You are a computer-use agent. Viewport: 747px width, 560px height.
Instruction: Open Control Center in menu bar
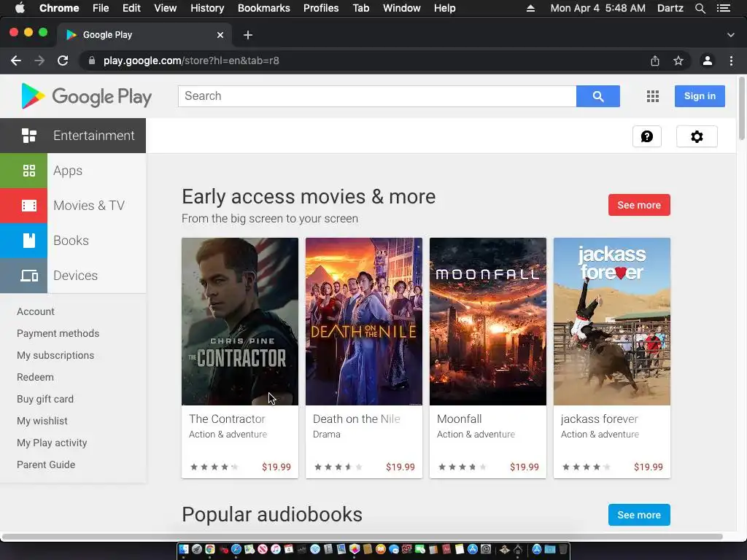[x=724, y=8]
